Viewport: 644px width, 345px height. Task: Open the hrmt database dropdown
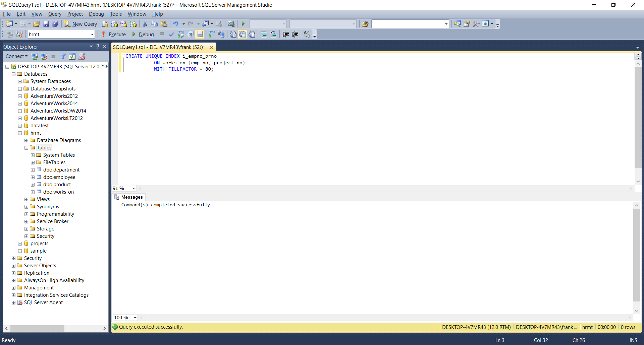[x=92, y=34]
